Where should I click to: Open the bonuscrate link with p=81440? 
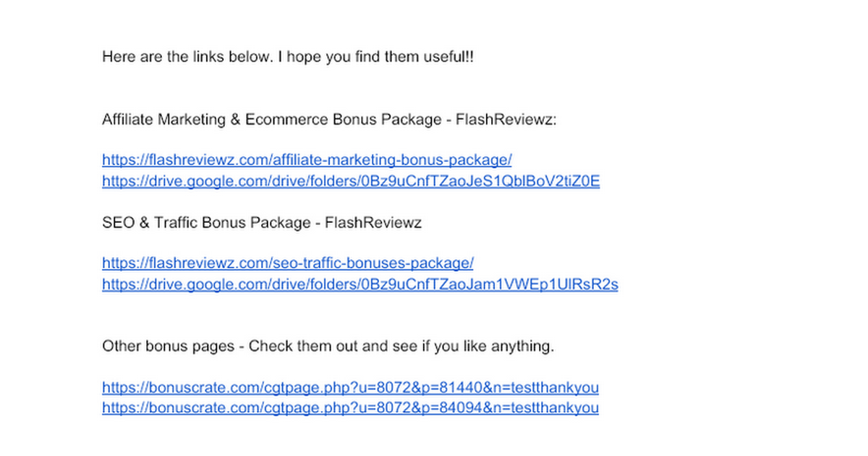[x=350, y=387]
